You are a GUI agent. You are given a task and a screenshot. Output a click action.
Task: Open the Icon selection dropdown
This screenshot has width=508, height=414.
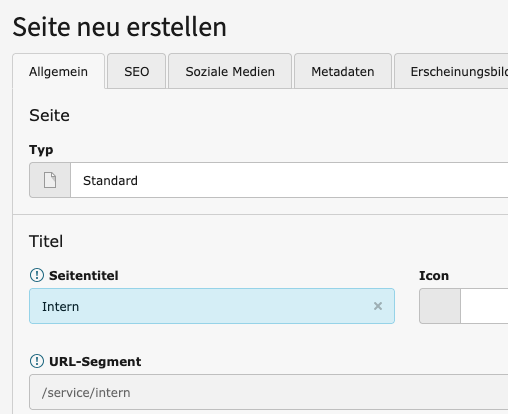[484, 306]
